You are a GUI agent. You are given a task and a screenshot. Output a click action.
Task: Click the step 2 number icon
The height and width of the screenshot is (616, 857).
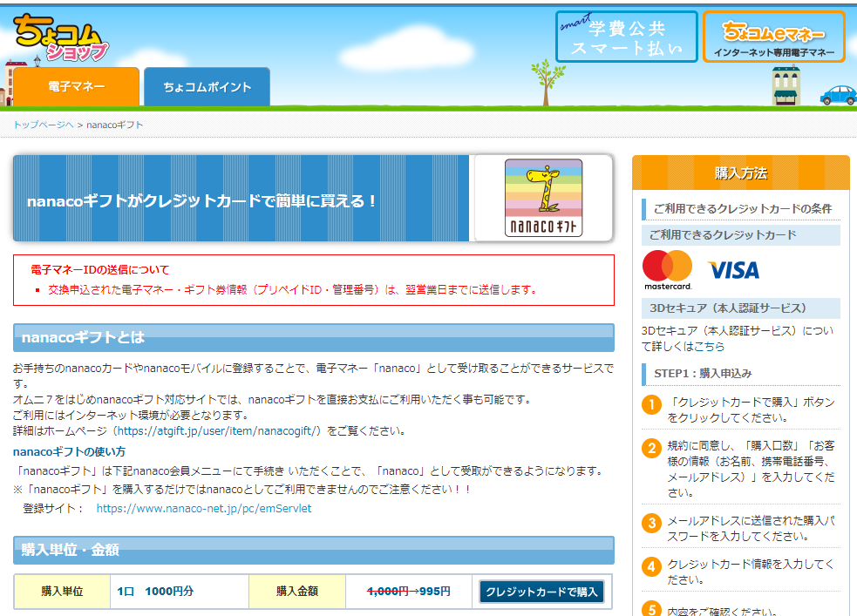click(x=651, y=449)
